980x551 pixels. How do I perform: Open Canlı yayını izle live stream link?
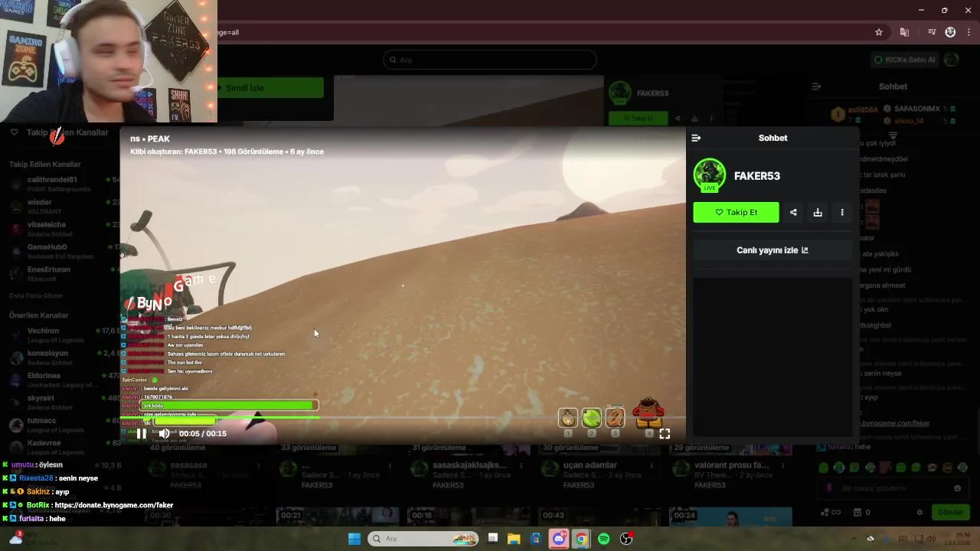click(773, 250)
